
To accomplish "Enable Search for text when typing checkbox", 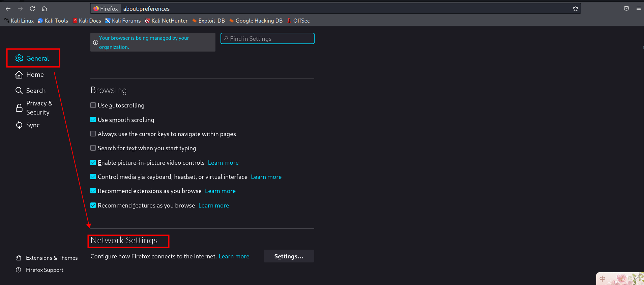I will pyautogui.click(x=93, y=148).
